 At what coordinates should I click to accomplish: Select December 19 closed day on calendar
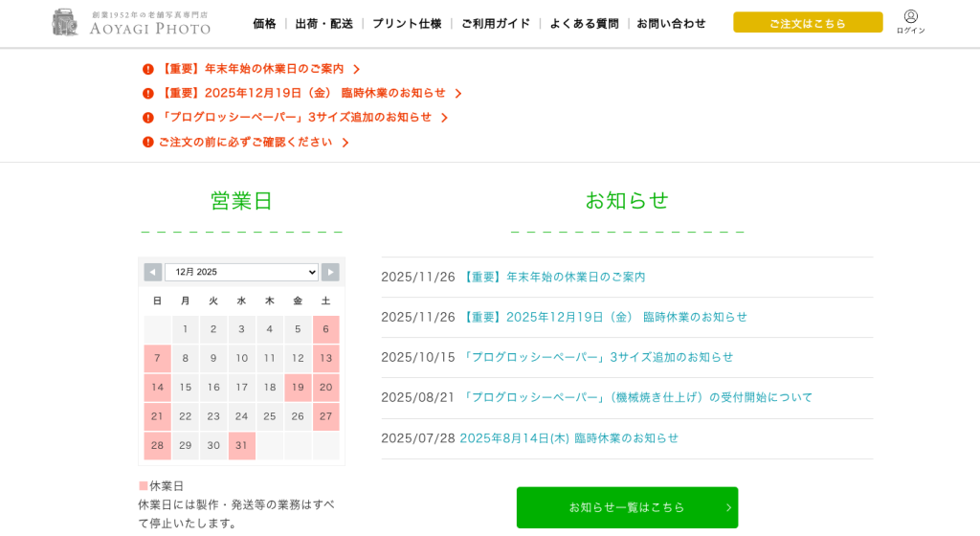[298, 388]
